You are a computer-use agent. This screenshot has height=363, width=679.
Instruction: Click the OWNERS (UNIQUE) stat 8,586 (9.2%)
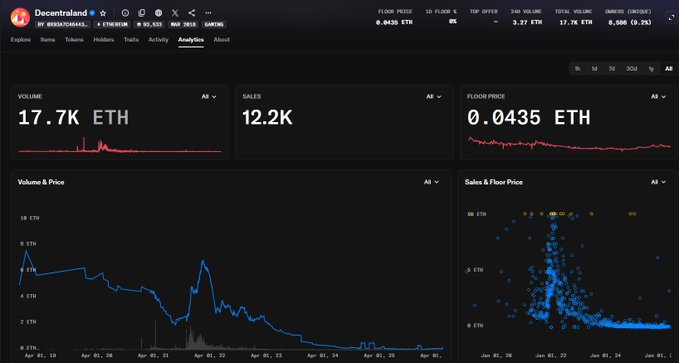(630, 22)
